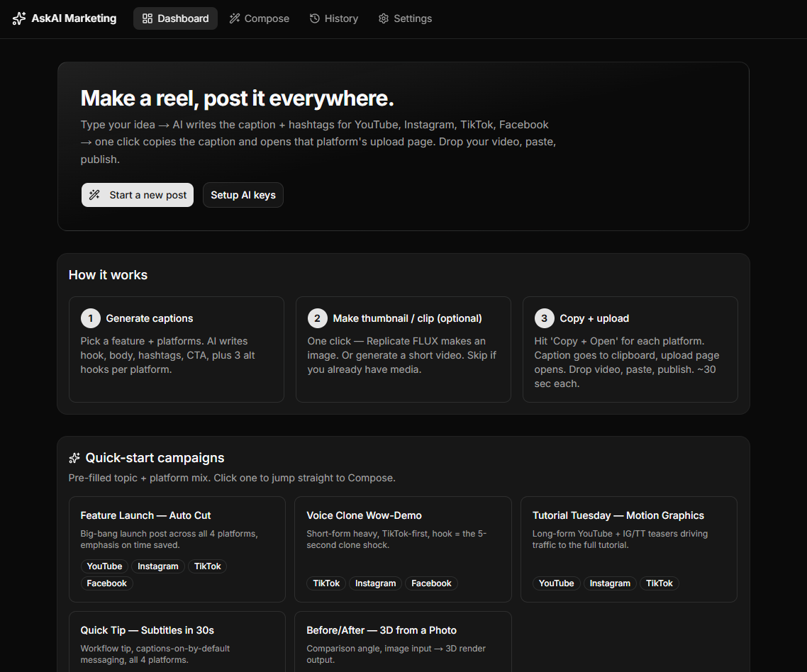Click the History clock icon
The width and height of the screenshot is (807, 672).
[x=314, y=18]
